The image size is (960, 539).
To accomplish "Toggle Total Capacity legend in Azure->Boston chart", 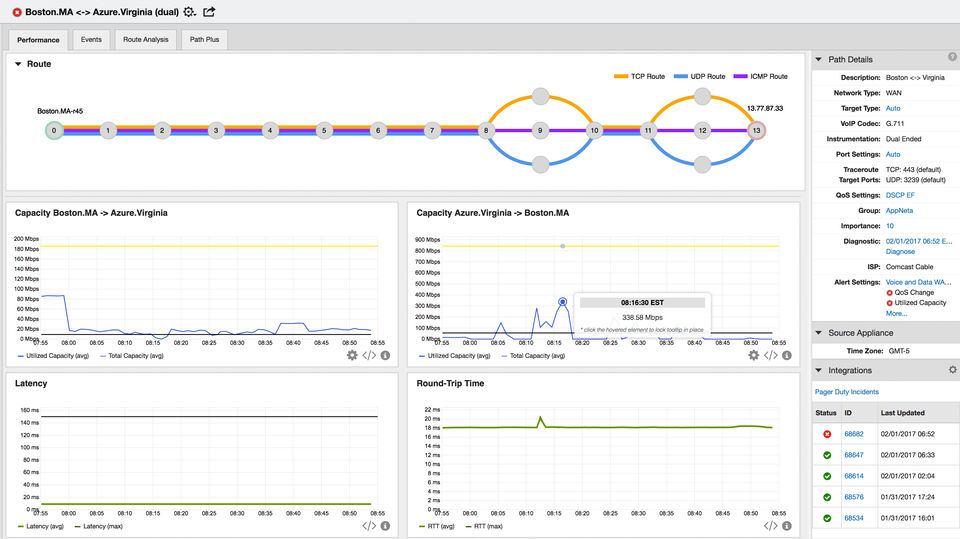I will pyautogui.click(x=533, y=356).
